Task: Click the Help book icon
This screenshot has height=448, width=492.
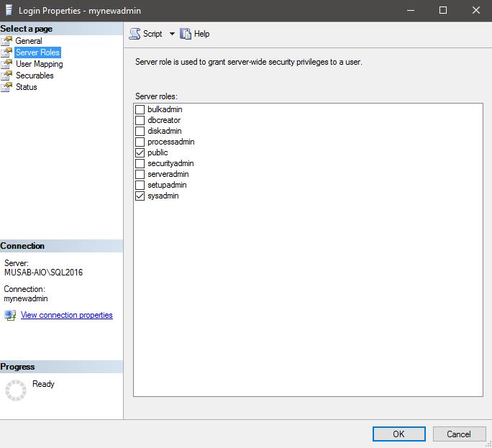Action: coord(186,34)
